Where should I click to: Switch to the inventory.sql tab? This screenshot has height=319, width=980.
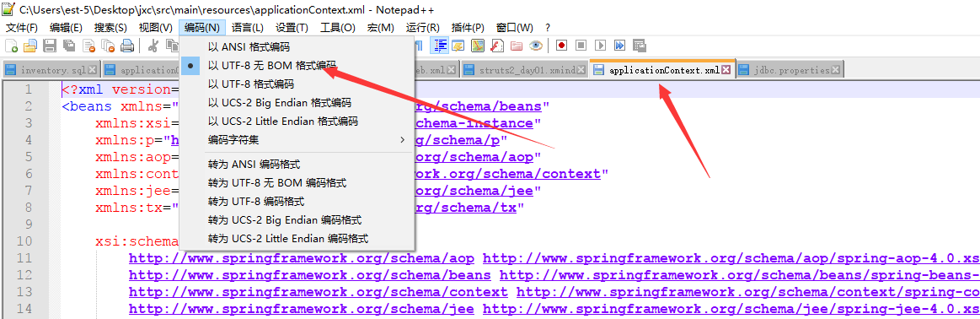[x=52, y=70]
